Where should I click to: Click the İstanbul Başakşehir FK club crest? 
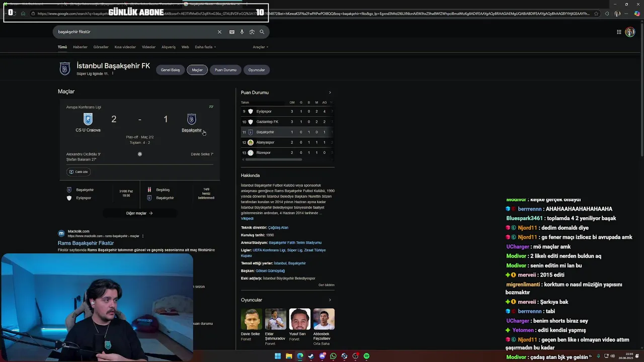[x=65, y=69]
